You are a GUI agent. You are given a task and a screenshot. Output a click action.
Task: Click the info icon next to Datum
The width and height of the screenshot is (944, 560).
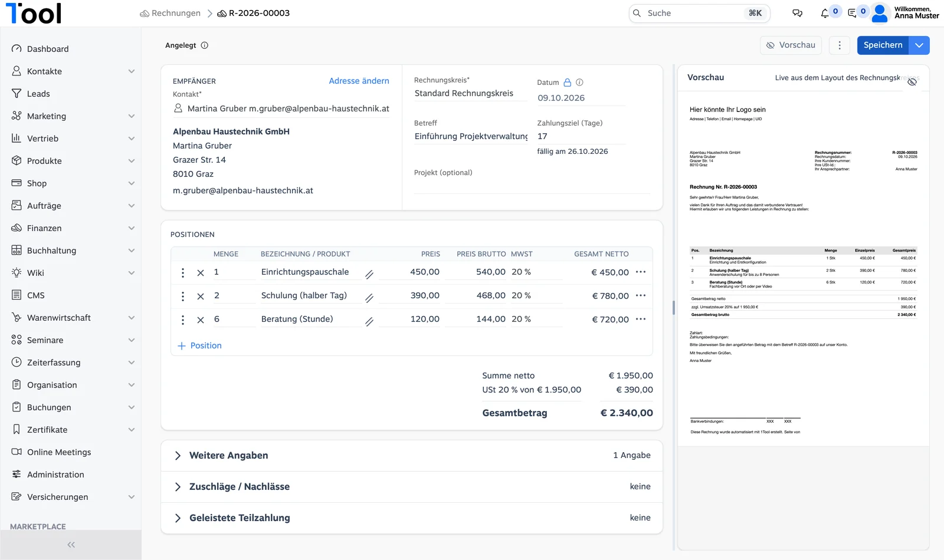tap(579, 83)
